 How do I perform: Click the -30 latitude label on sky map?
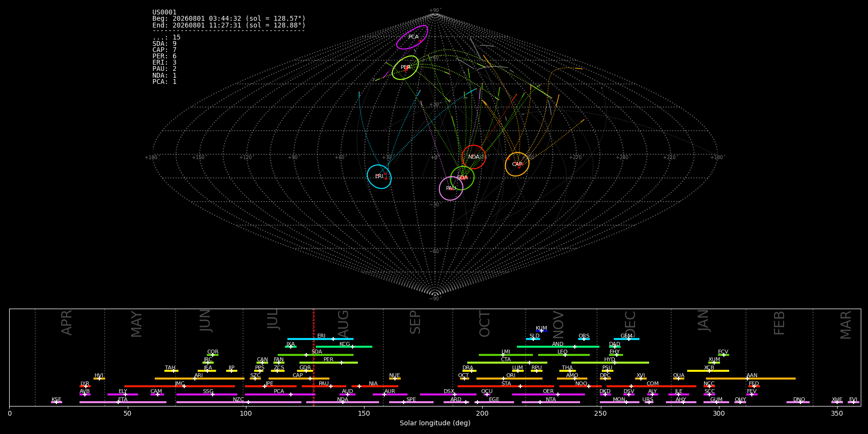click(x=434, y=205)
